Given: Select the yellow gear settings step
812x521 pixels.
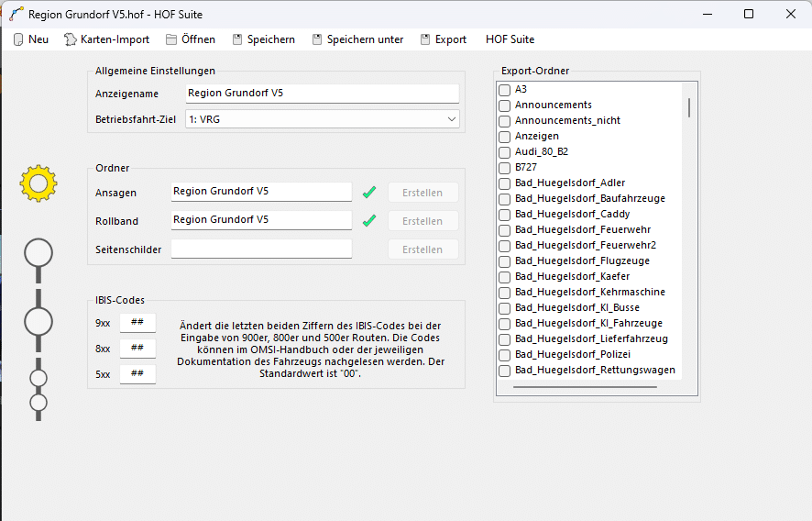Looking at the screenshot, I should click(x=38, y=183).
